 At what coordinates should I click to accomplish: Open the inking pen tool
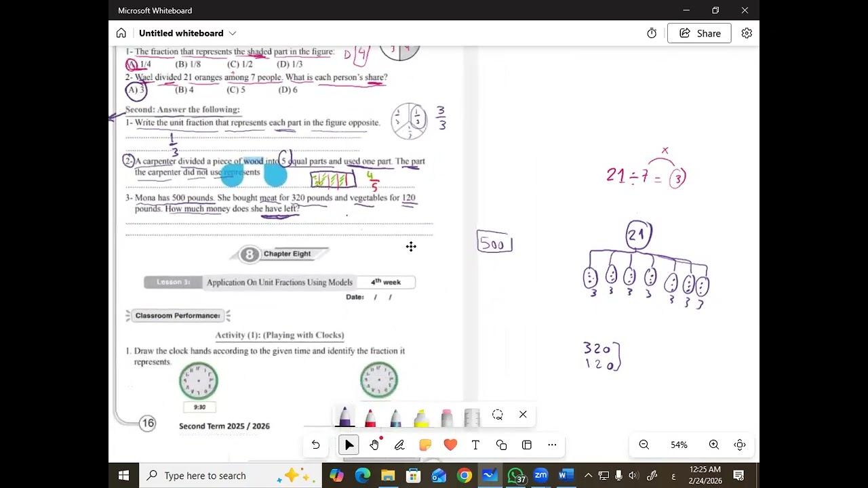click(399, 445)
